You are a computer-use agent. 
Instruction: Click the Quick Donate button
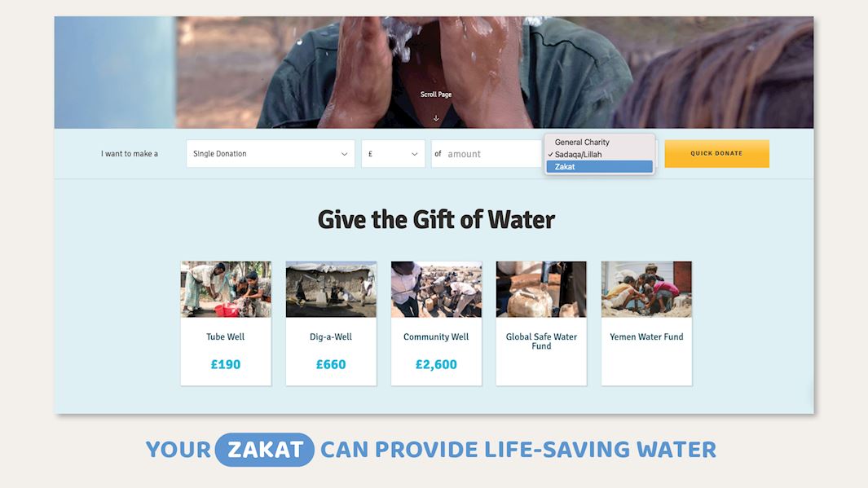(x=717, y=153)
